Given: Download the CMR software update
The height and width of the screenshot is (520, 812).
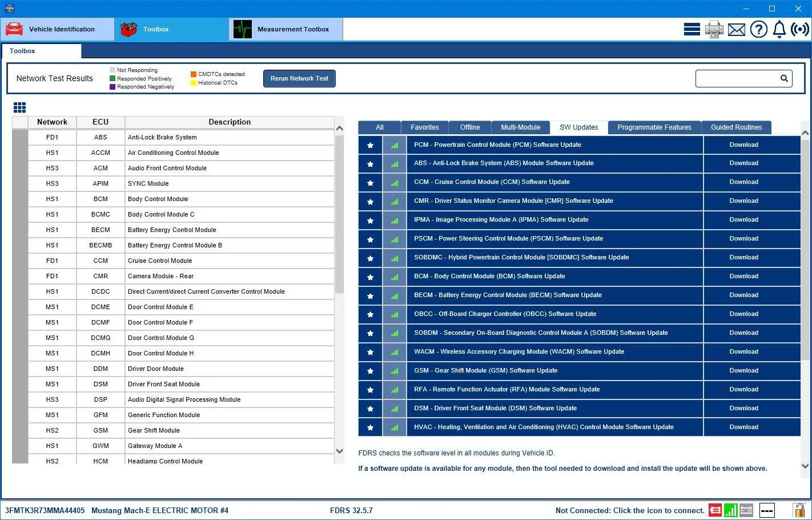Looking at the screenshot, I should (x=743, y=201).
